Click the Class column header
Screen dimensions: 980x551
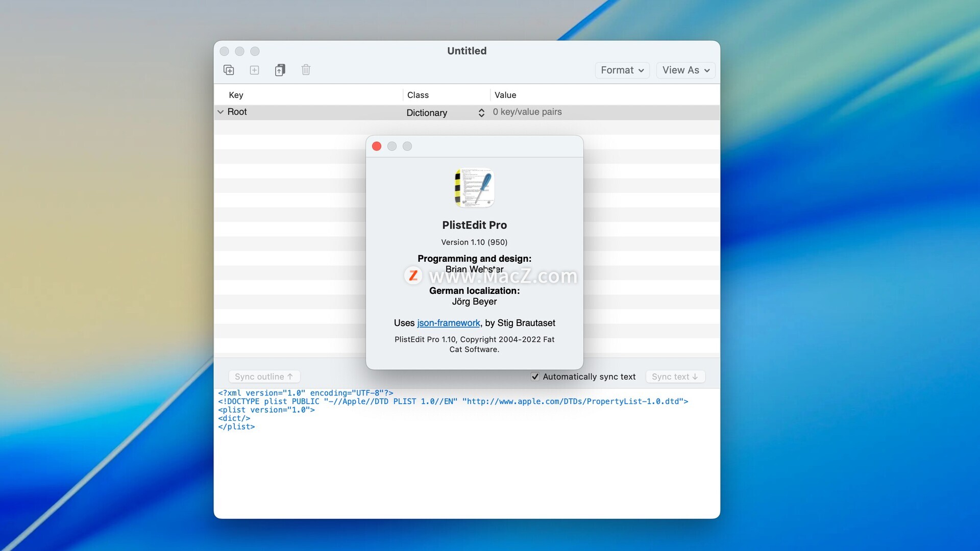click(418, 95)
